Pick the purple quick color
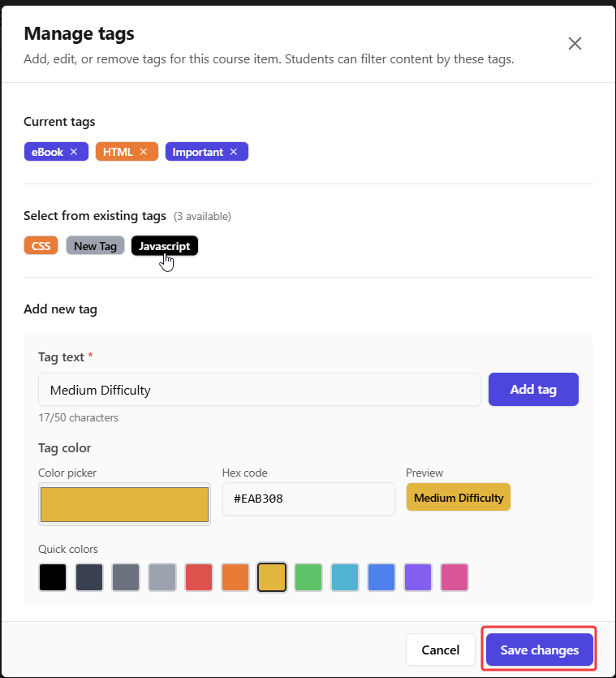 pyautogui.click(x=418, y=577)
